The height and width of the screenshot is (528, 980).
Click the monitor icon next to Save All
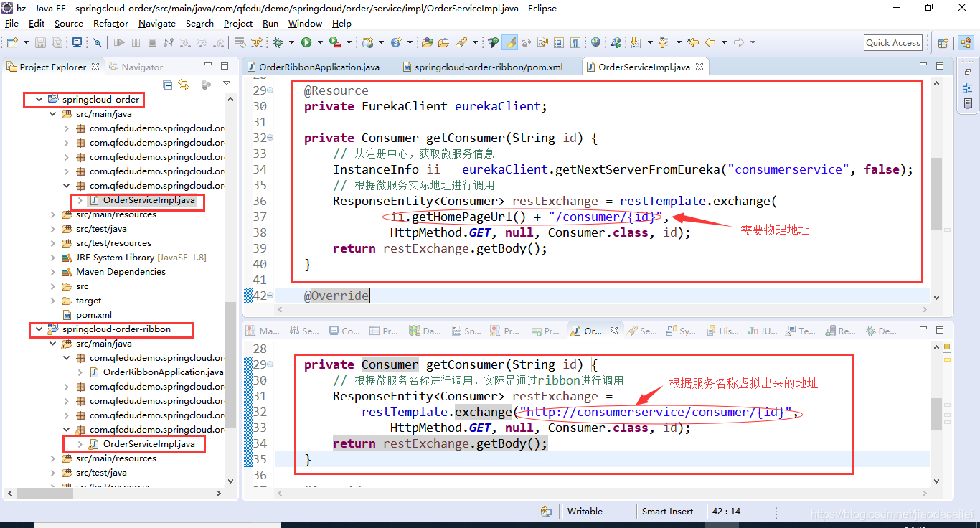77,42
